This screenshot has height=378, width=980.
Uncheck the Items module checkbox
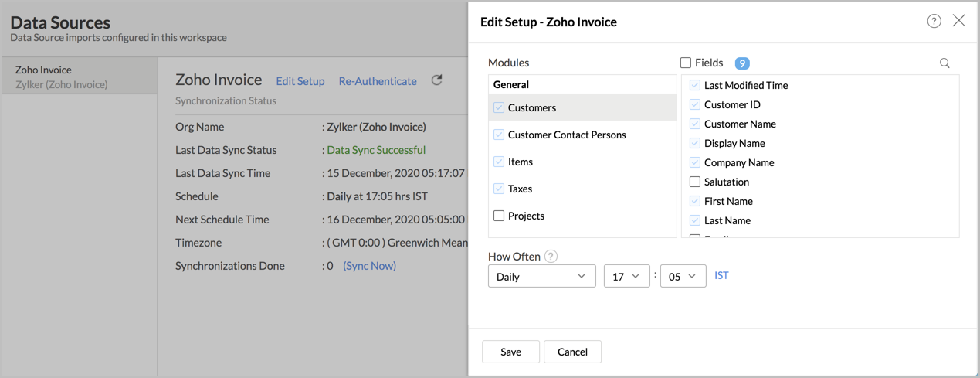point(499,162)
